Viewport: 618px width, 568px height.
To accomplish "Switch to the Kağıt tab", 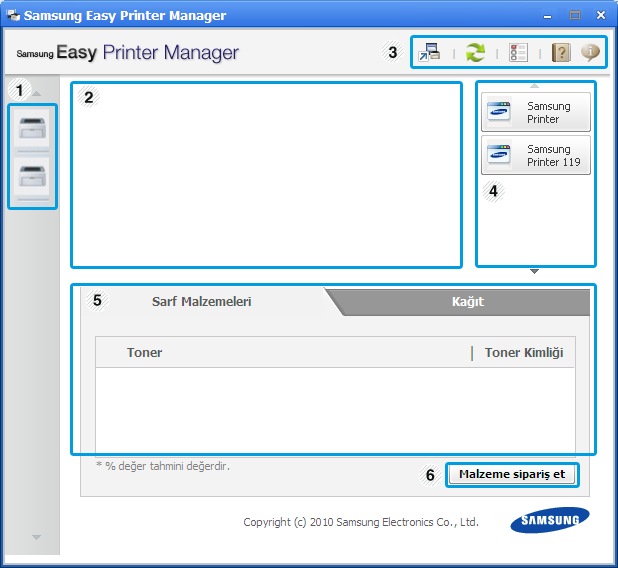I will [467, 302].
